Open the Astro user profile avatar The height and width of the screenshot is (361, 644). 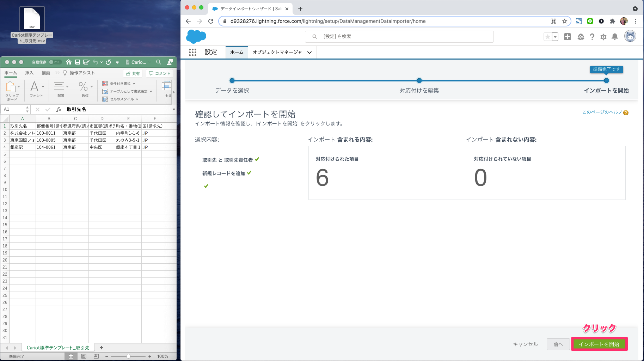[x=630, y=36]
